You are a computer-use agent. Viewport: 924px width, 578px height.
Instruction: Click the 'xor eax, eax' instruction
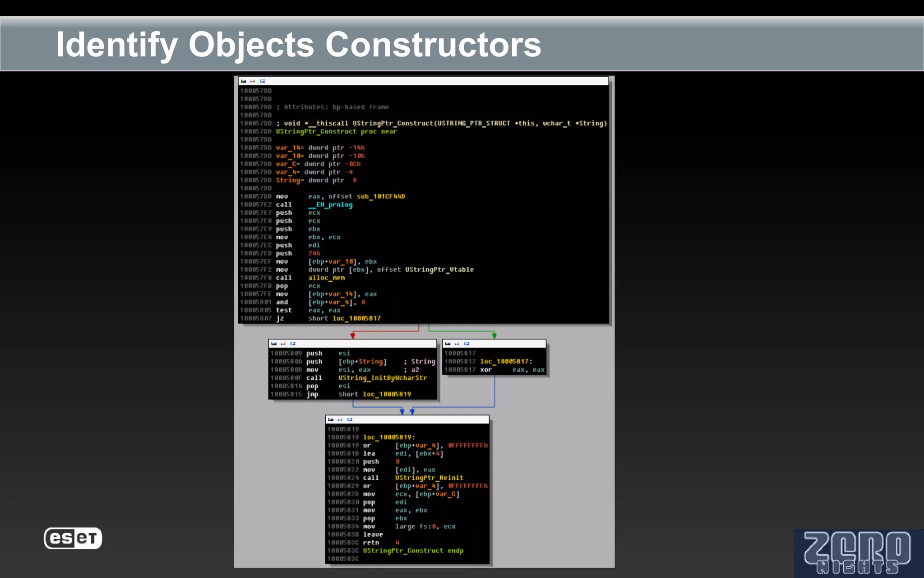tap(513, 369)
